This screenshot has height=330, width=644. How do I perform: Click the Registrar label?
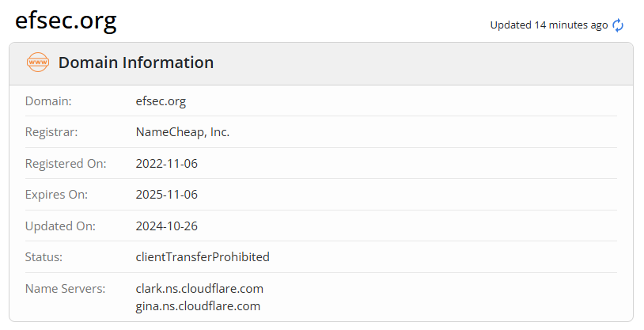(x=51, y=132)
